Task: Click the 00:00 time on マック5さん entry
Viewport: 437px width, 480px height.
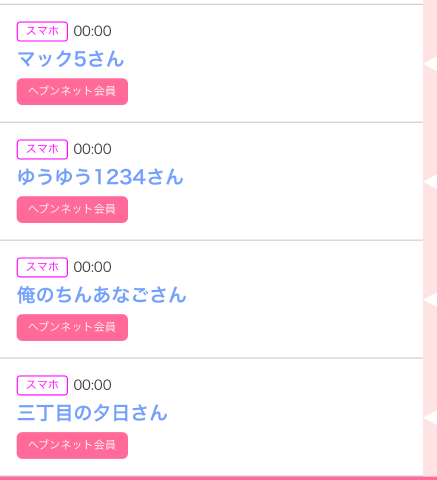Action: pos(92,31)
